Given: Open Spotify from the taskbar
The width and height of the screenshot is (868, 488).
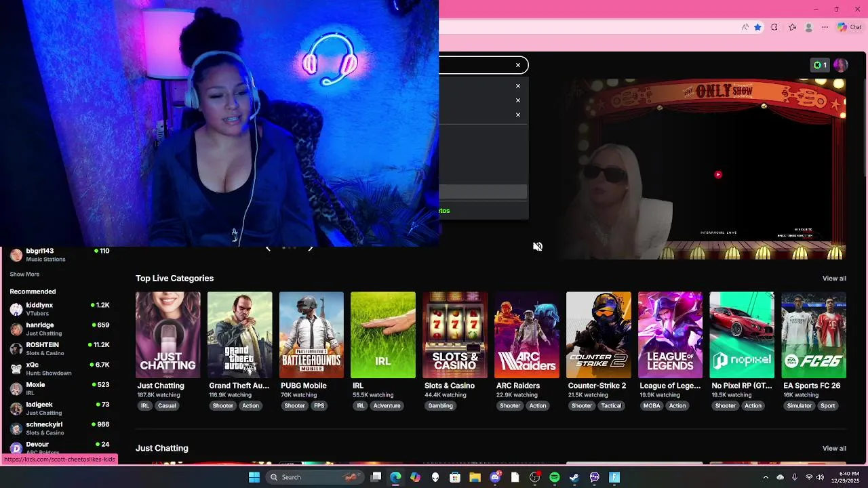Looking at the screenshot, I should 555,477.
